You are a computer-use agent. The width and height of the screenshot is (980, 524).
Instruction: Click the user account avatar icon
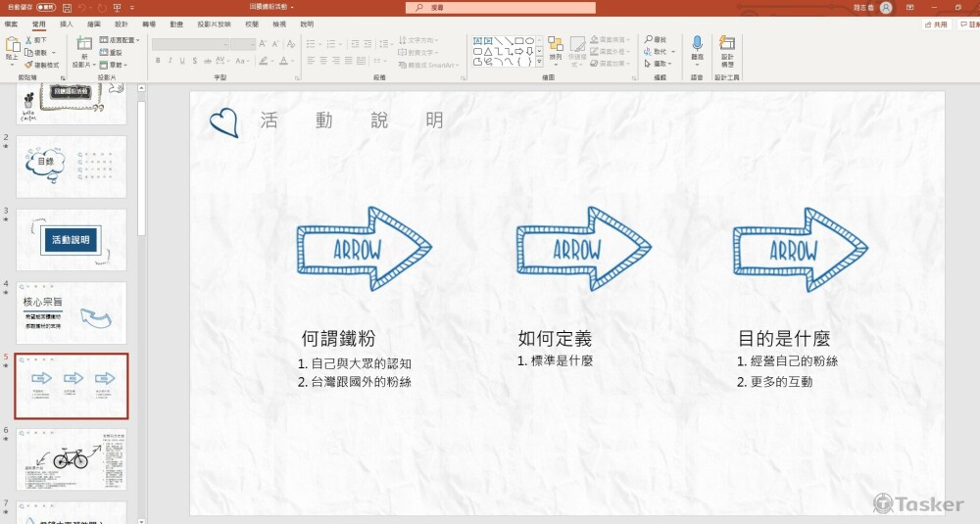(886, 7)
